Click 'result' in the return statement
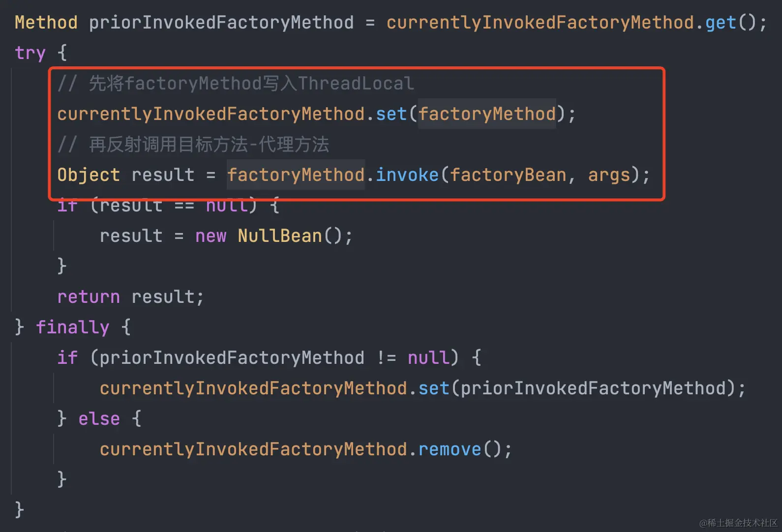The width and height of the screenshot is (782, 532). (x=163, y=297)
